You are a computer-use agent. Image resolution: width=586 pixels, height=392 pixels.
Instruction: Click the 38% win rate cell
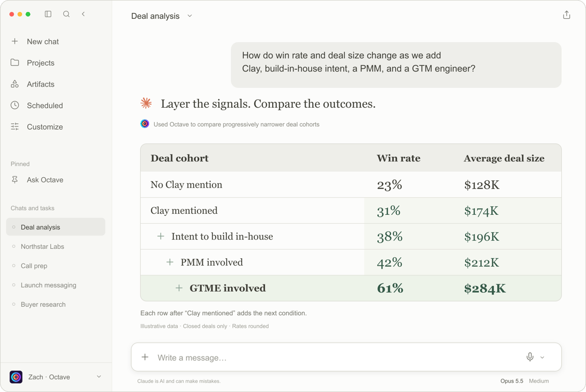click(x=390, y=236)
